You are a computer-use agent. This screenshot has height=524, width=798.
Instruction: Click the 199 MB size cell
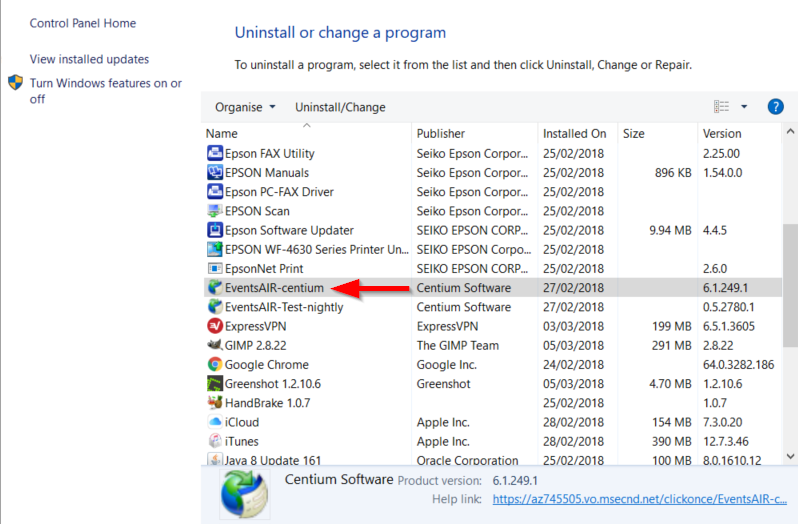click(x=672, y=326)
